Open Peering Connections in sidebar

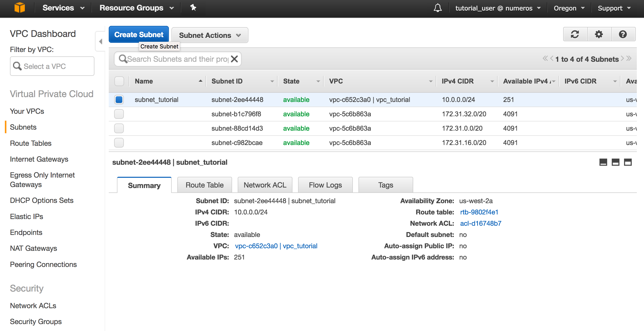(43, 264)
